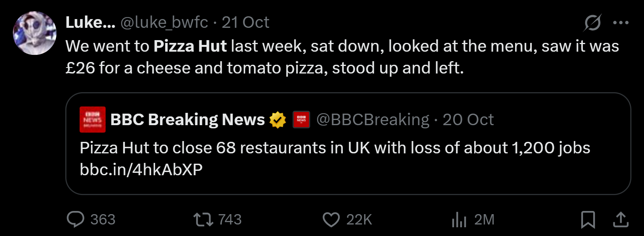Open view analytics bar chart icon
Image resolution: width=644 pixels, height=236 pixels.
pos(459,219)
